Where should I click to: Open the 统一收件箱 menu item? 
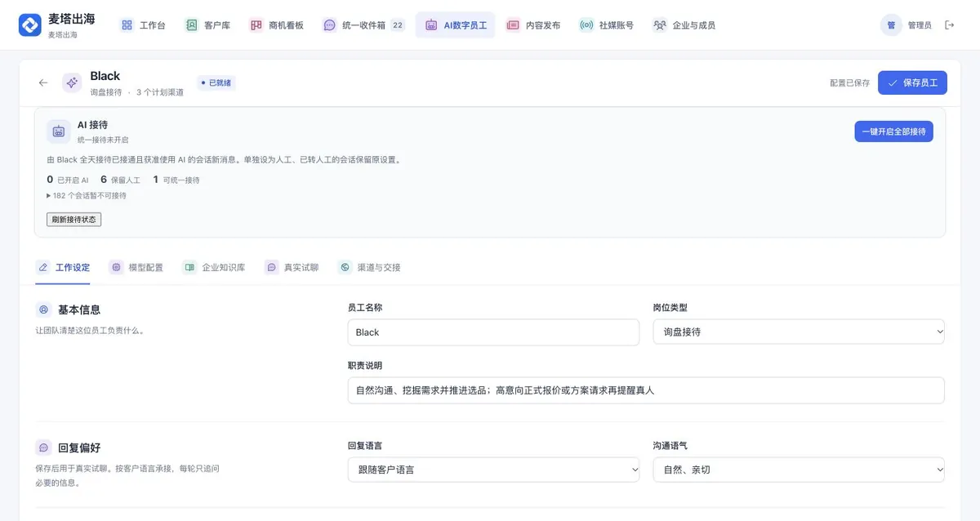point(363,25)
